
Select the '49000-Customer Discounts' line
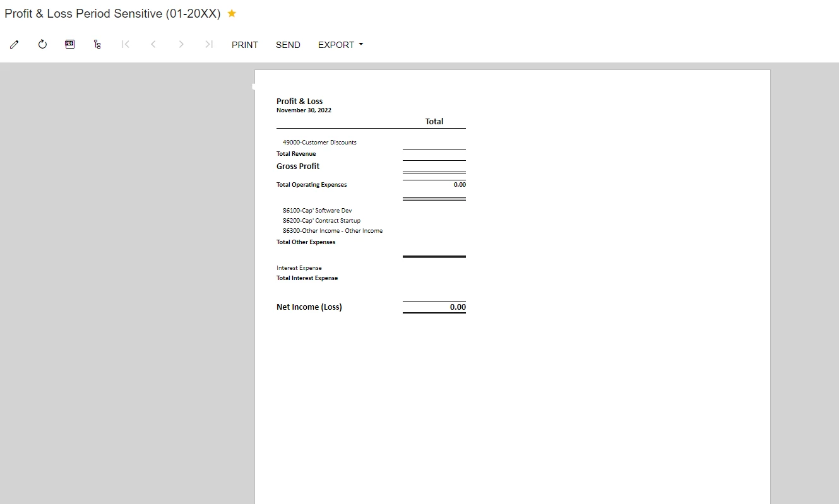(319, 143)
